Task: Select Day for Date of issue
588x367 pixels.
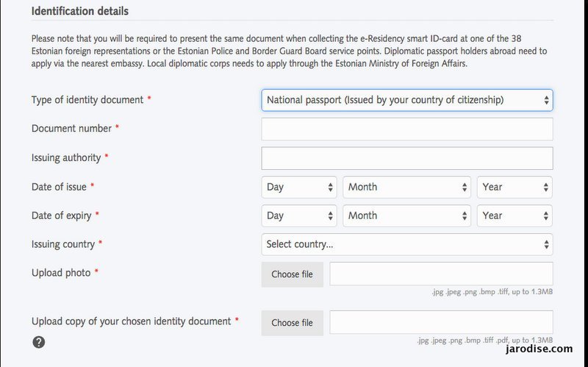Action: [x=299, y=187]
